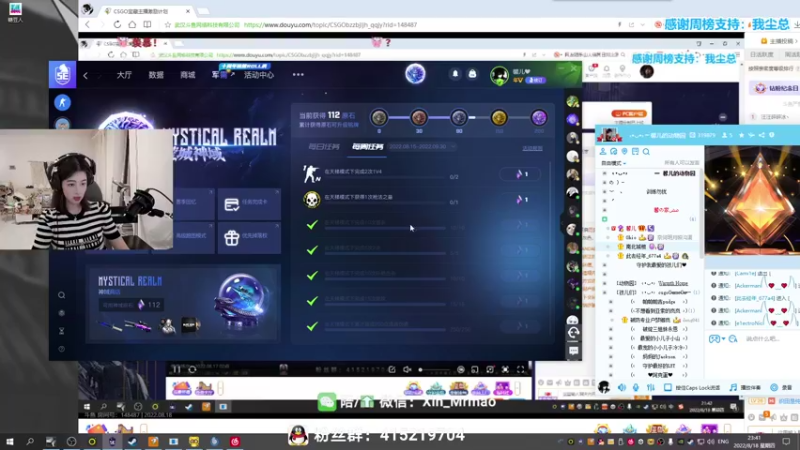Open the chat bubble icon in 5E right rail
The height and width of the screenshot is (450, 800).
pos(573,351)
